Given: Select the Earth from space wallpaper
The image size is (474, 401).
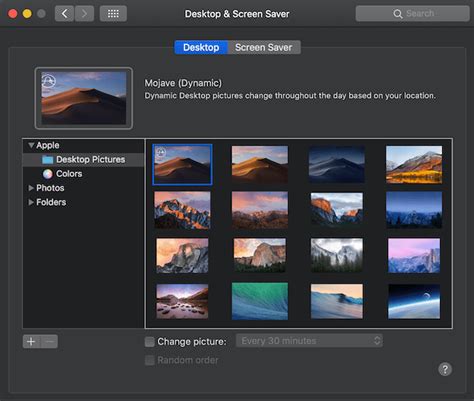Looking at the screenshot, I should [x=414, y=301].
